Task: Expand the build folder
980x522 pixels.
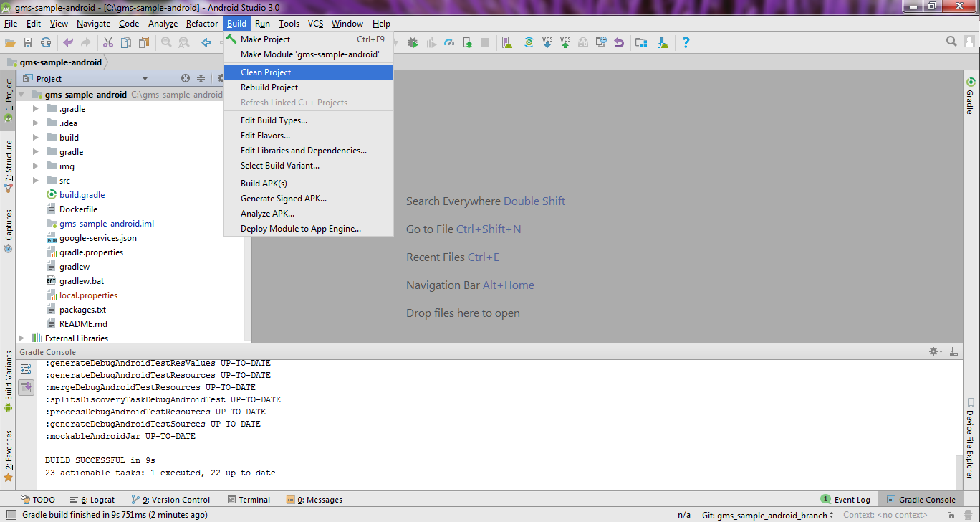Action: coord(36,138)
